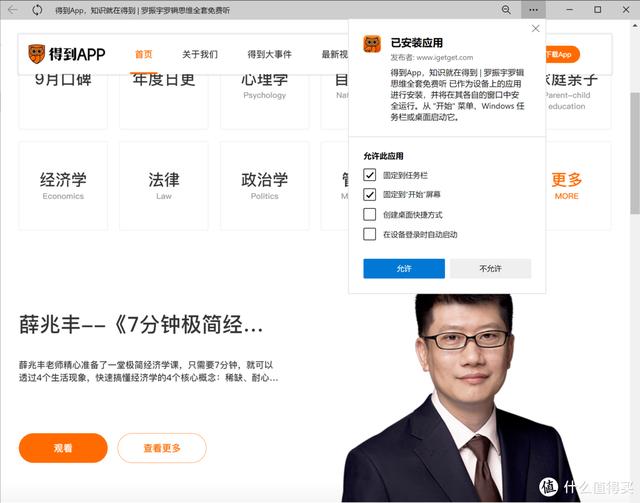Expand categories via 更多 MORE tile

(566, 185)
